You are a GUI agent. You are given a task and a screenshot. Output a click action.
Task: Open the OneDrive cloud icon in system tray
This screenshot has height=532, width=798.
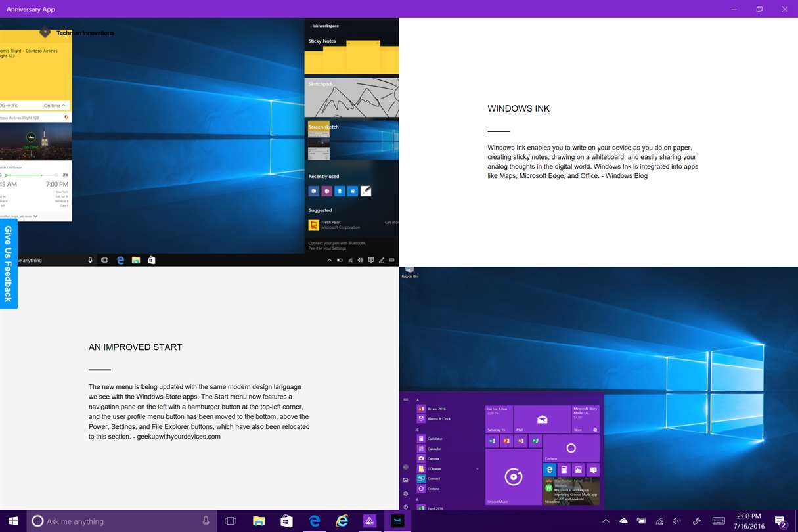click(x=623, y=521)
